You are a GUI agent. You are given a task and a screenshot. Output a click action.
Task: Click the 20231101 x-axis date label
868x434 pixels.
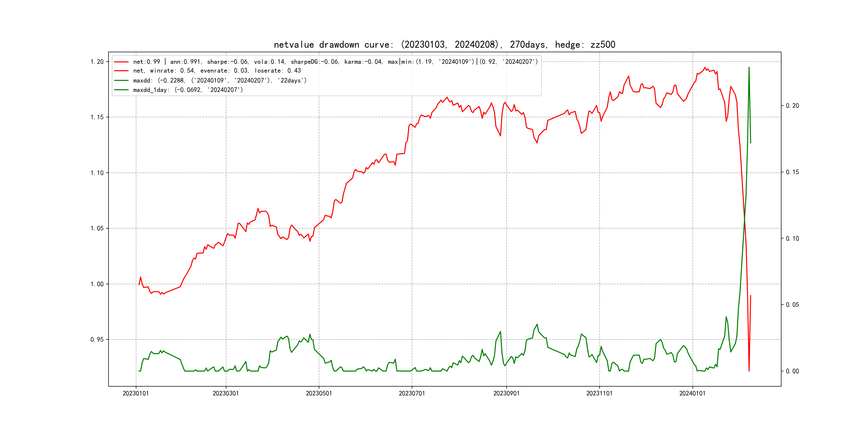(x=599, y=394)
